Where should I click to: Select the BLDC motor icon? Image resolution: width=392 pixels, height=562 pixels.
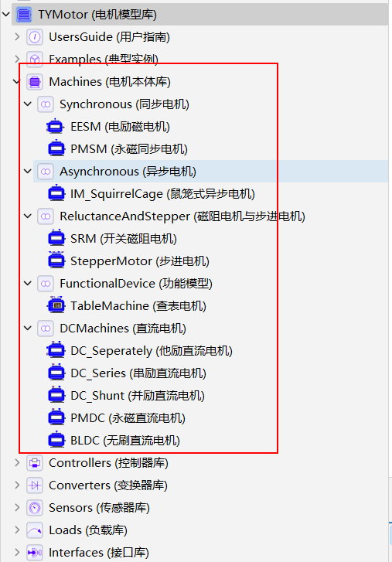[56, 439]
